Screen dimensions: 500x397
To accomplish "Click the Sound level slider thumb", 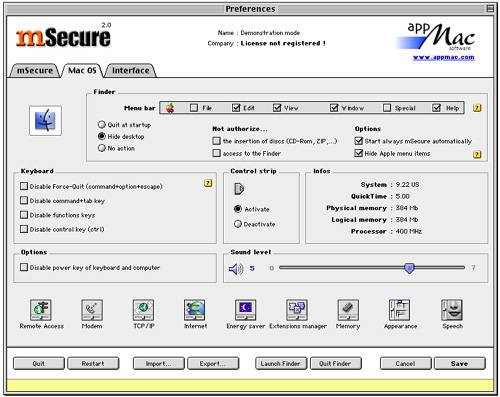I will point(409,268).
